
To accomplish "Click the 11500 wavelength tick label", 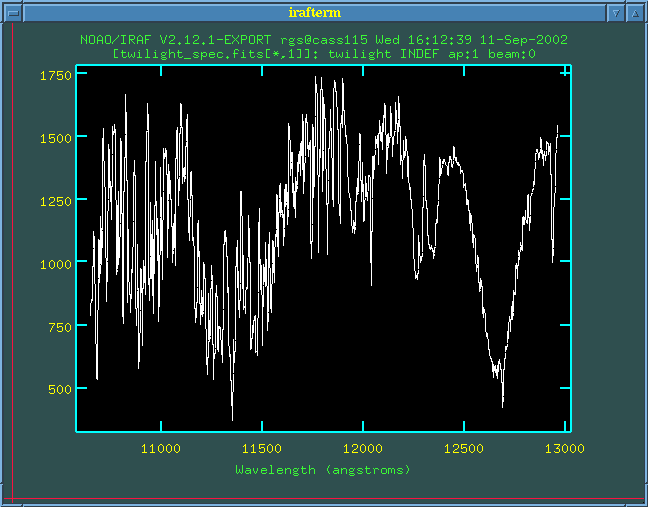I will [x=262, y=448].
